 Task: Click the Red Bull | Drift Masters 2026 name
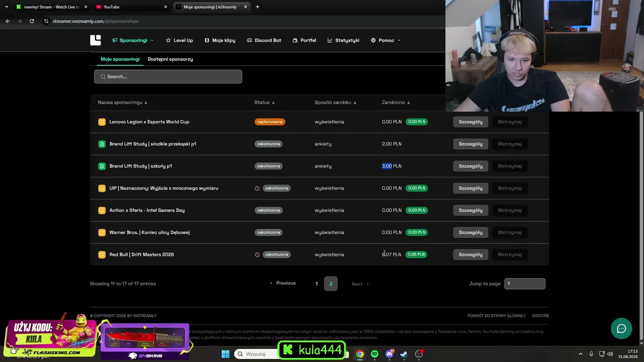pyautogui.click(x=141, y=254)
